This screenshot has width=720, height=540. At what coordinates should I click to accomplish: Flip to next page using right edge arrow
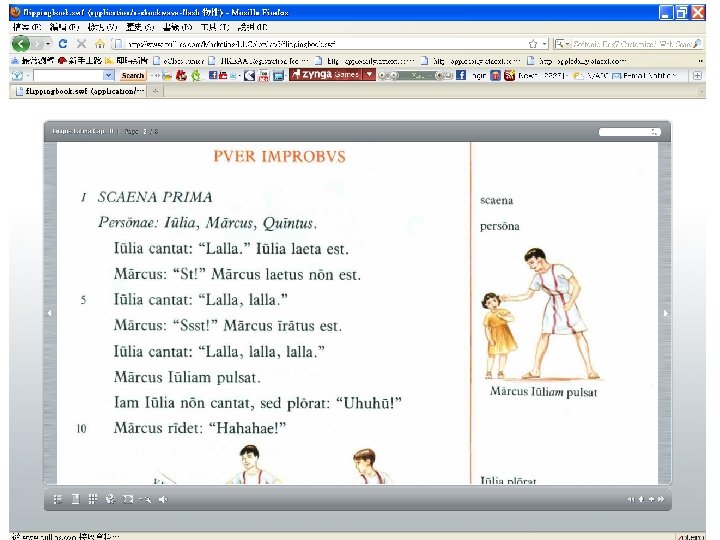[x=665, y=313]
